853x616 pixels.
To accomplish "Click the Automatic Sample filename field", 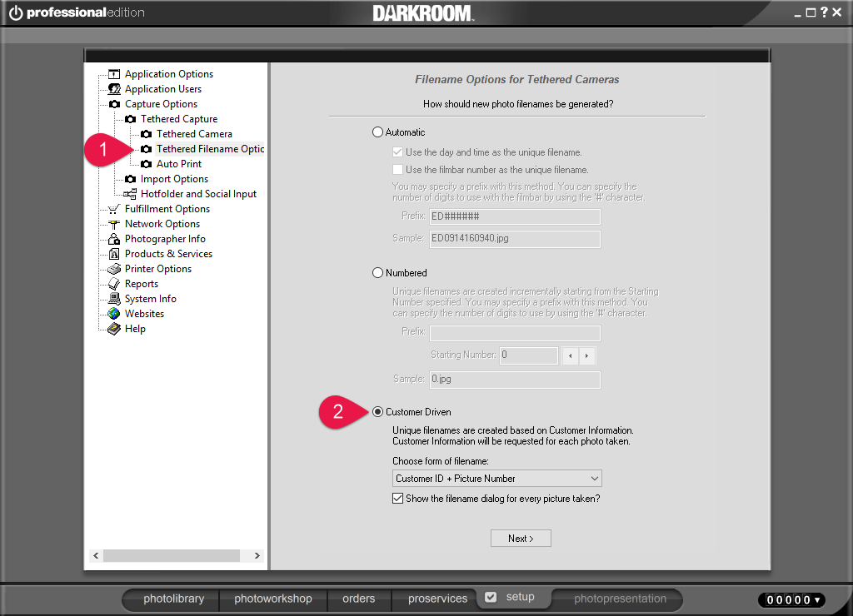I will coord(515,239).
